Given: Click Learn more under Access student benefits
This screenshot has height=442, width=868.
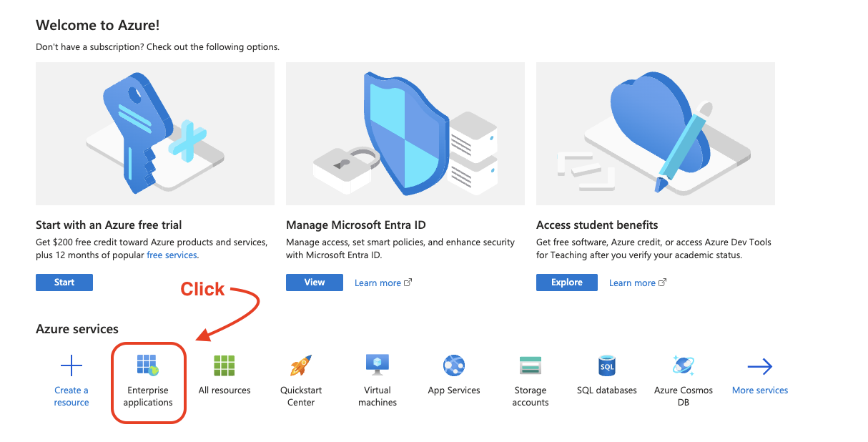Looking at the screenshot, I should pos(632,282).
